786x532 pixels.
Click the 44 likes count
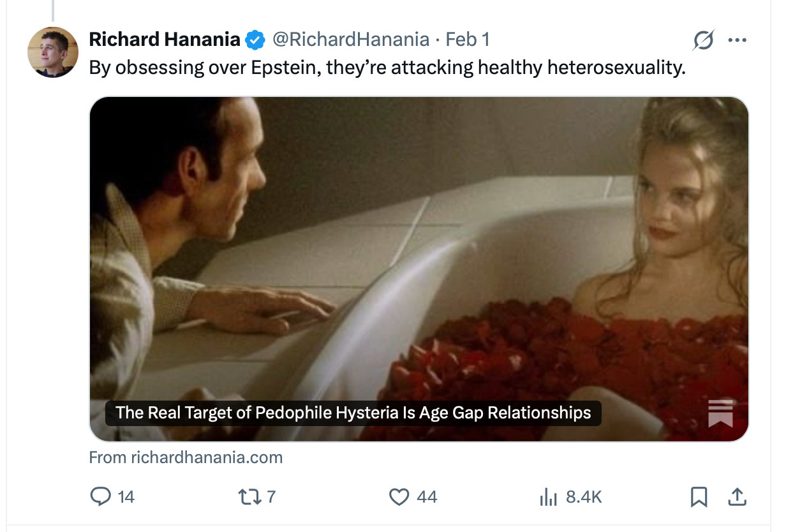427,497
